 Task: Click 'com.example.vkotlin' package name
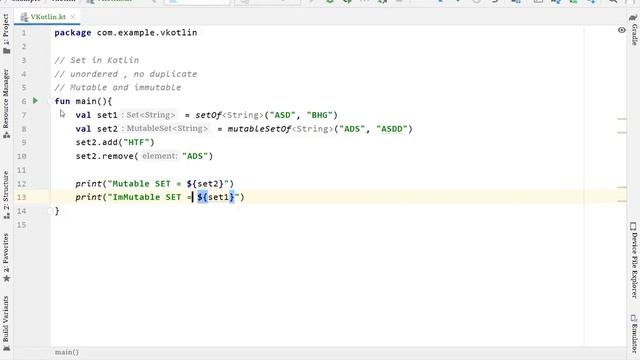pos(147,33)
